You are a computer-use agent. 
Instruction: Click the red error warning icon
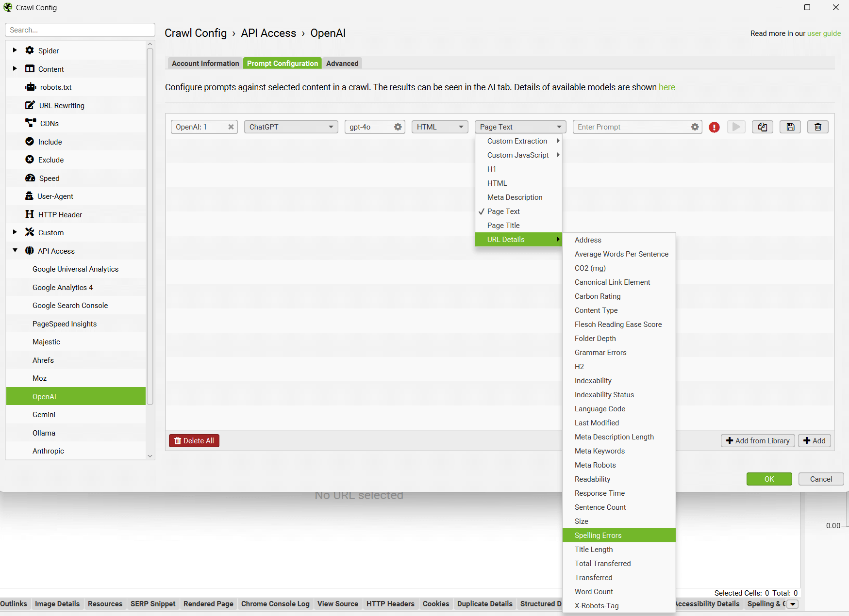point(714,127)
